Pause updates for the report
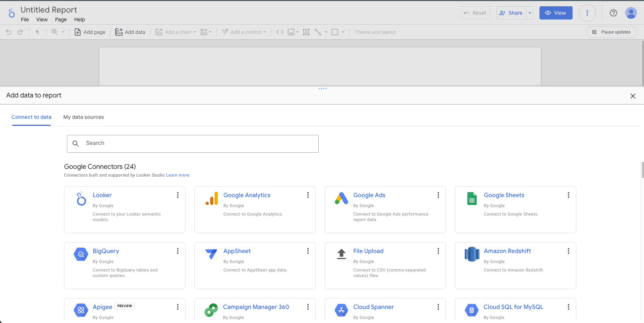The width and height of the screenshot is (644, 323). 612,32
